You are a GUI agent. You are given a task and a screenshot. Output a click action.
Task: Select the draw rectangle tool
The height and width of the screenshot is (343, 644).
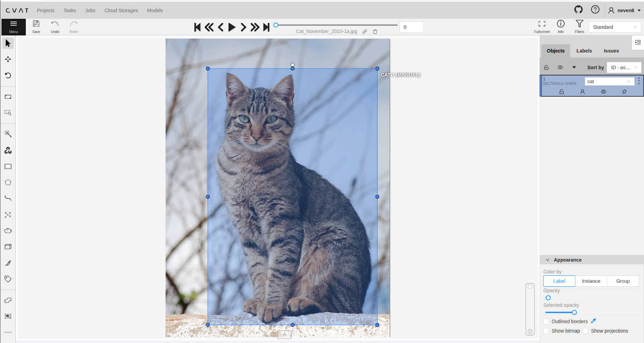tap(8, 166)
